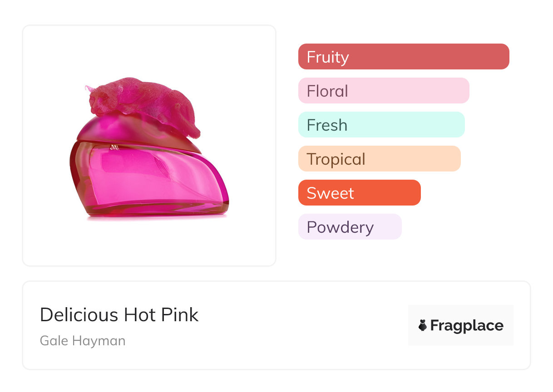The width and height of the screenshot is (553, 392).
Task: Click the Tropical label text
Action: point(336,159)
